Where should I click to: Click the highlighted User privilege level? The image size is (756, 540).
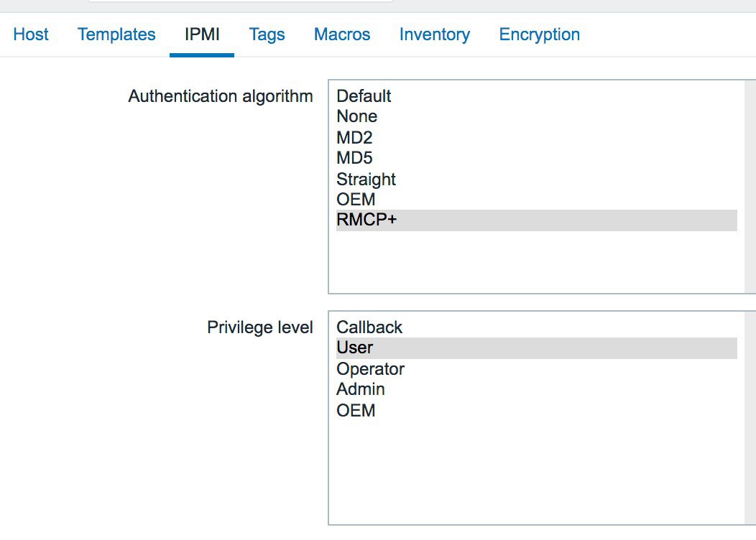(x=537, y=348)
